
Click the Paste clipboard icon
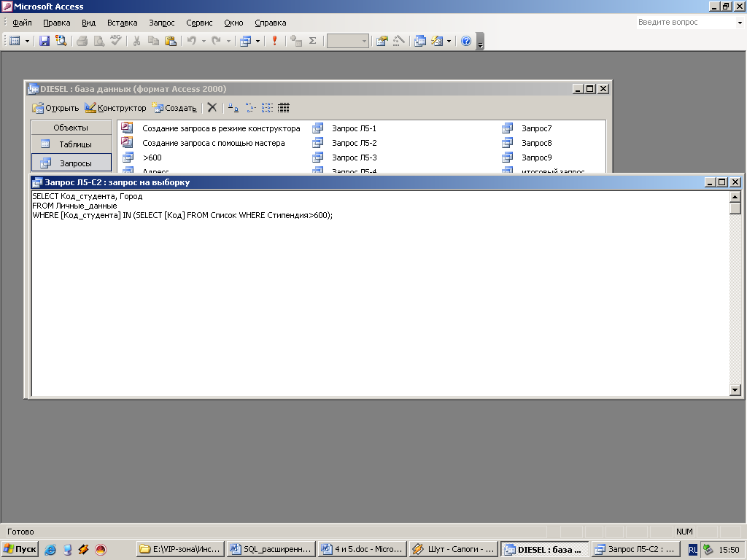[x=171, y=41]
